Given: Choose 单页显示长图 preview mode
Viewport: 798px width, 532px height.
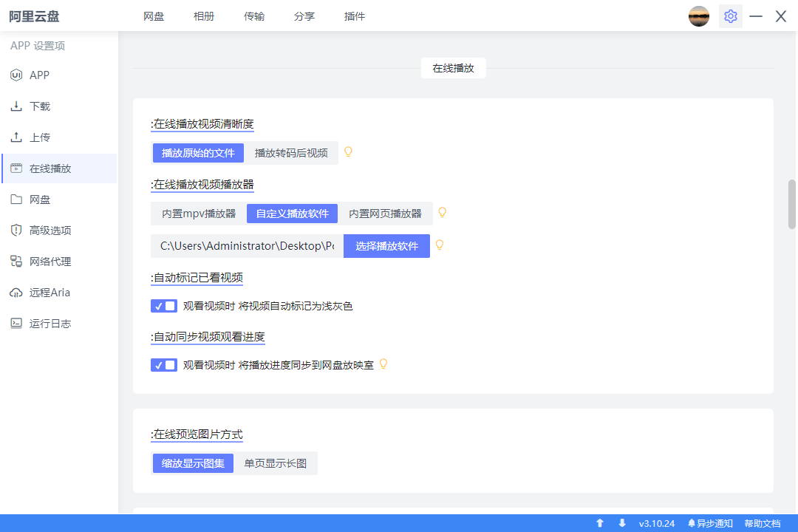Looking at the screenshot, I should (276, 463).
